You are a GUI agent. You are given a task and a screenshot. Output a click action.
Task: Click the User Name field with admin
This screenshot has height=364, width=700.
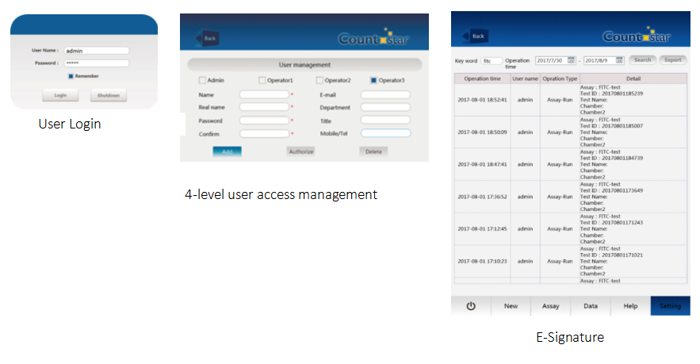pos(96,51)
